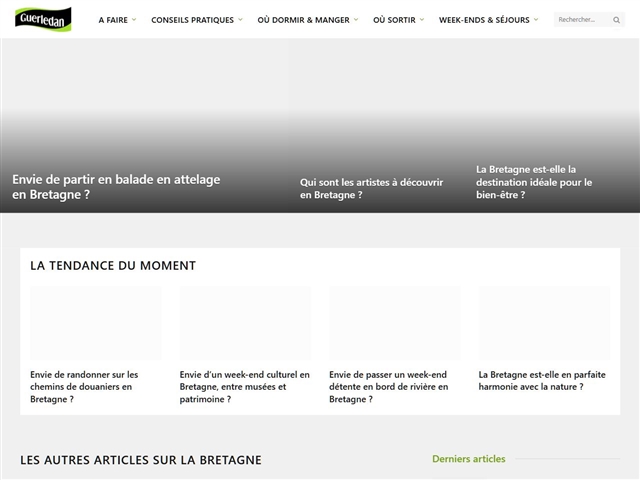Open week-end détente bord de rivière article
The image size is (640, 480).
388,387
